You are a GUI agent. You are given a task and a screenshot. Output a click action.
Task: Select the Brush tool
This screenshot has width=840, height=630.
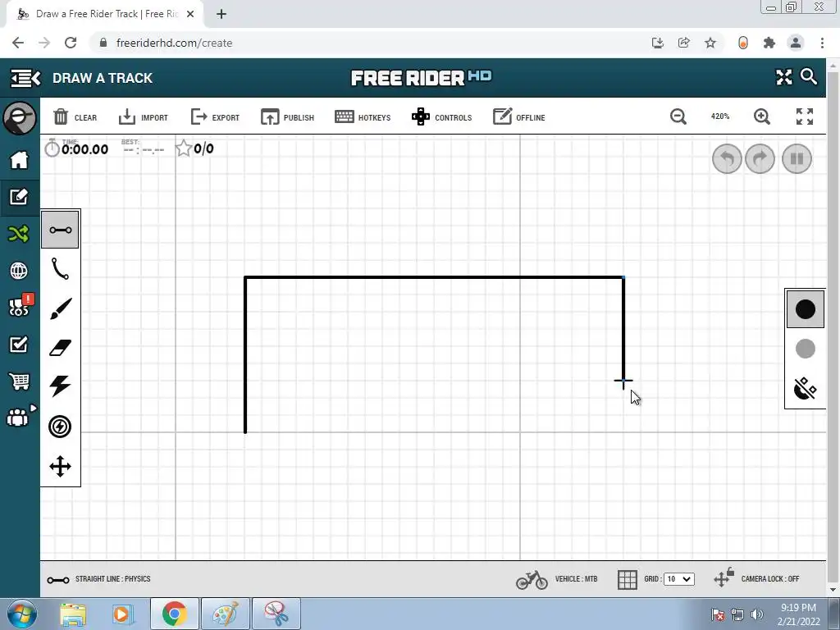click(x=61, y=308)
